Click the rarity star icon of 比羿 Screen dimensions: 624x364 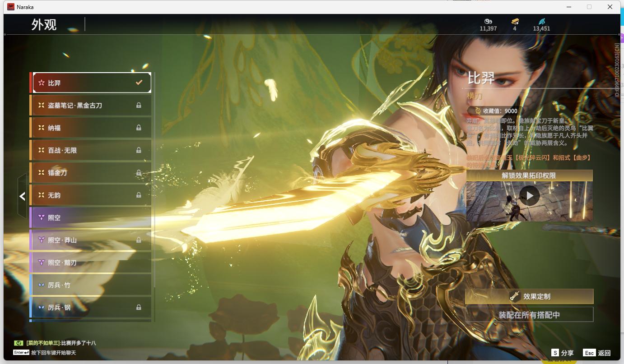(x=42, y=83)
